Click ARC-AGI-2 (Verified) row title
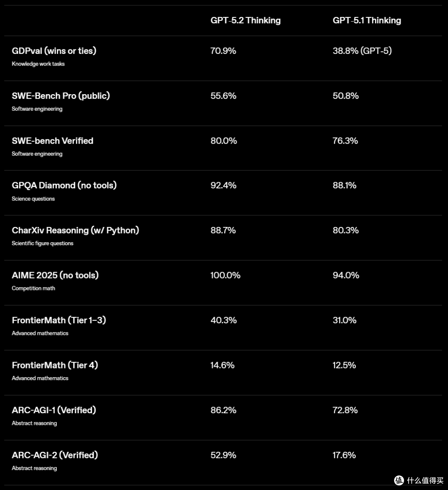 pyautogui.click(x=55, y=455)
